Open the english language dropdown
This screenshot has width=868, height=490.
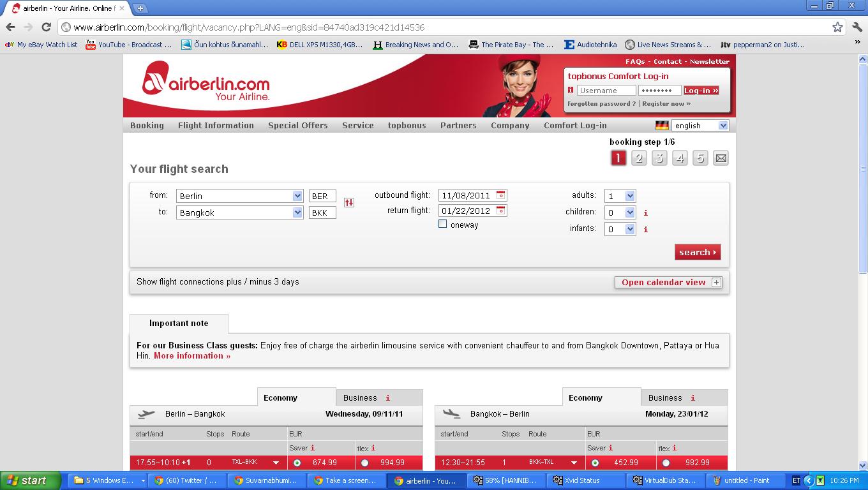[x=700, y=126]
